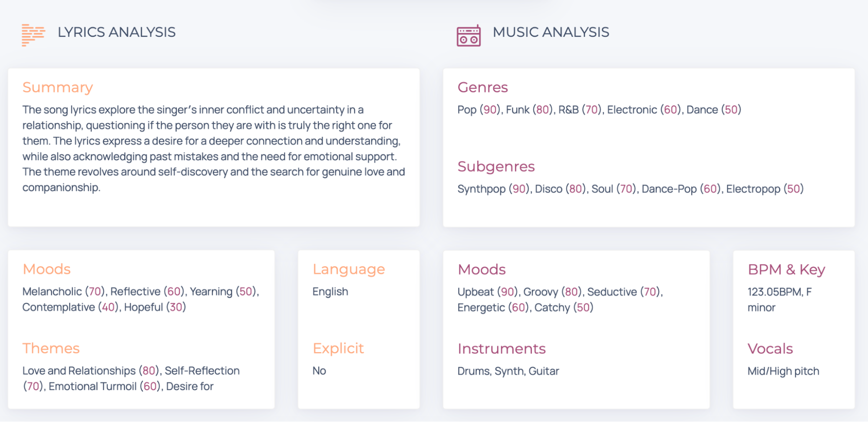
Task: Toggle the Language value English
Action: click(x=330, y=291)
